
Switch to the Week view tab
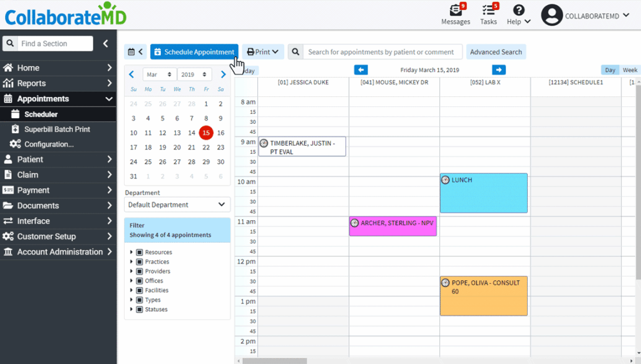coord(630,69)
